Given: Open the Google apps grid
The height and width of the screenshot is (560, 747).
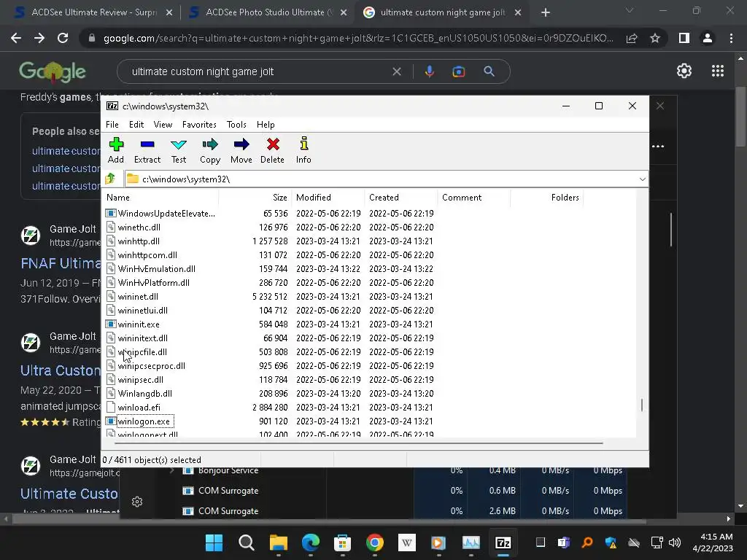Looking at the screenshot, I should click(x=718, y=71).
